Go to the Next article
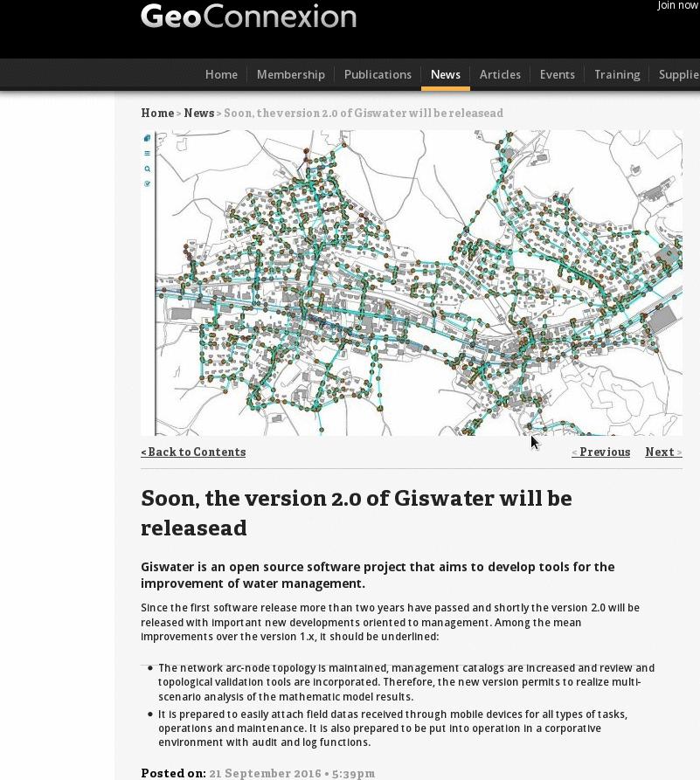 663,452
